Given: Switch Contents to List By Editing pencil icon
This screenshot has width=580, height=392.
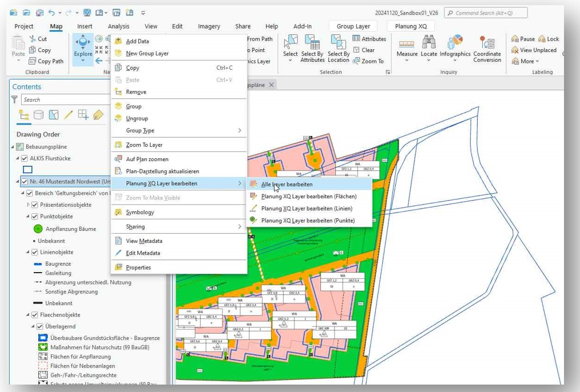Looking at the screenshot, I should 68,115.
